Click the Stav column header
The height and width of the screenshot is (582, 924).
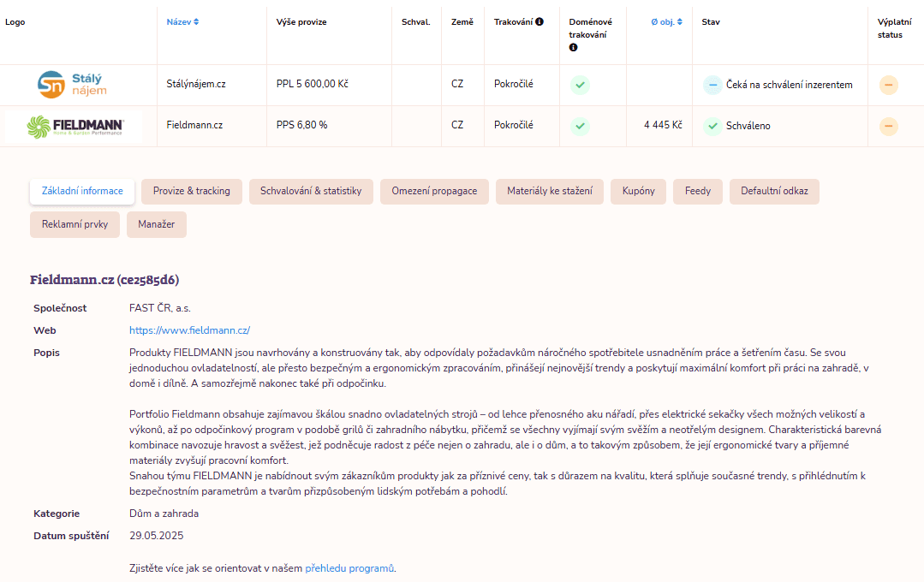pyautogui.click(x=711, y=21)
